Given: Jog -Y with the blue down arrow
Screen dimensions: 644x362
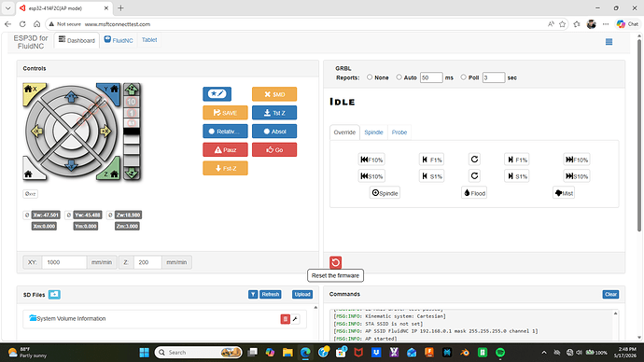Looking at the screenshot, I should [71, 165].
